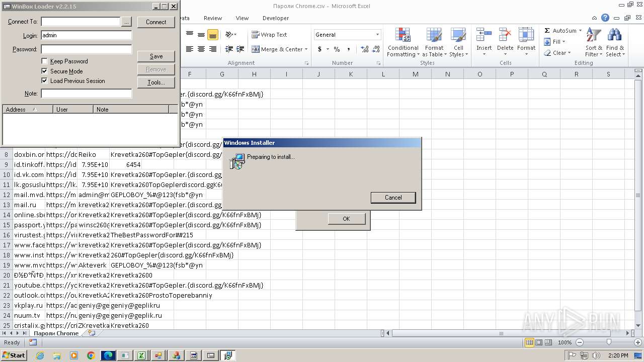Sort WinBox list by User column
This screenshot has height=362, width=644.
pyautogui.click(x=73, y=109)
